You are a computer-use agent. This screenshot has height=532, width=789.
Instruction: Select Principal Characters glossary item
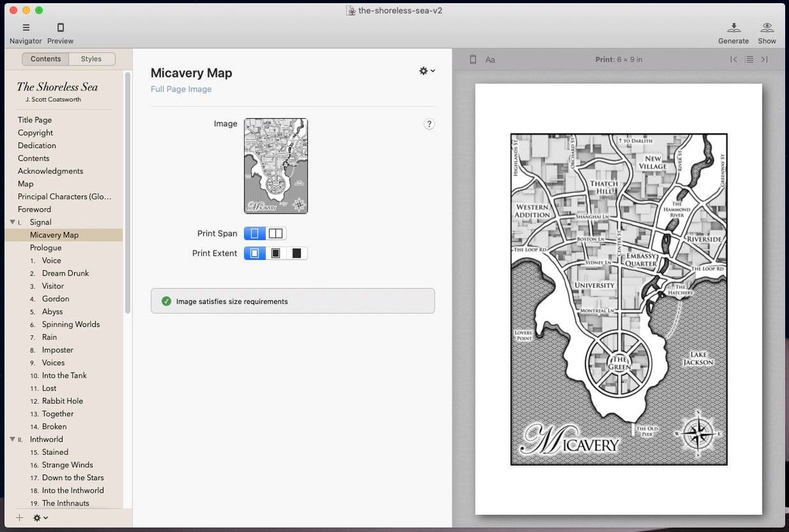(64, 197)
